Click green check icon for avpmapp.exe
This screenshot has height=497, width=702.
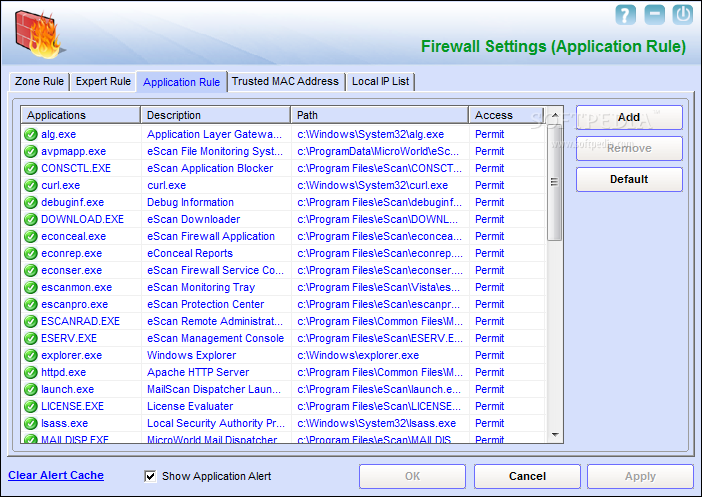coord(30,151)
